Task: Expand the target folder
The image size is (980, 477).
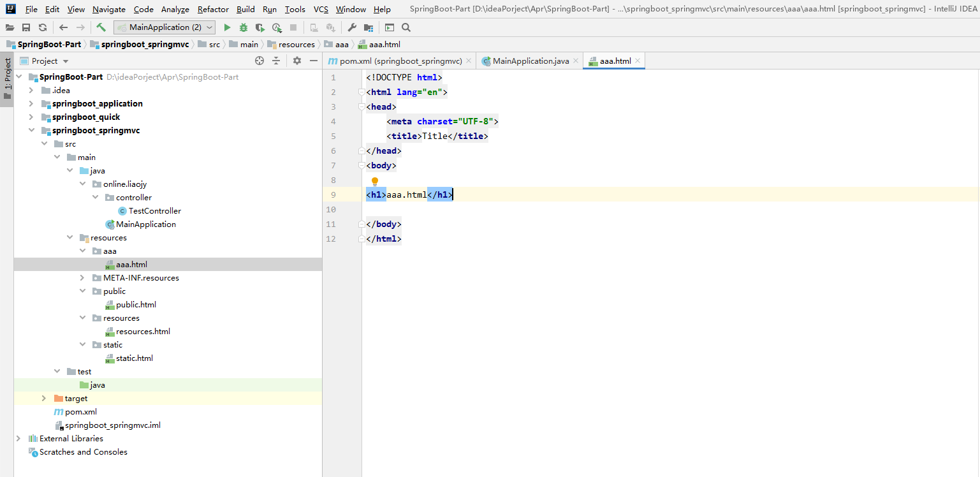Action: point(43,399)
